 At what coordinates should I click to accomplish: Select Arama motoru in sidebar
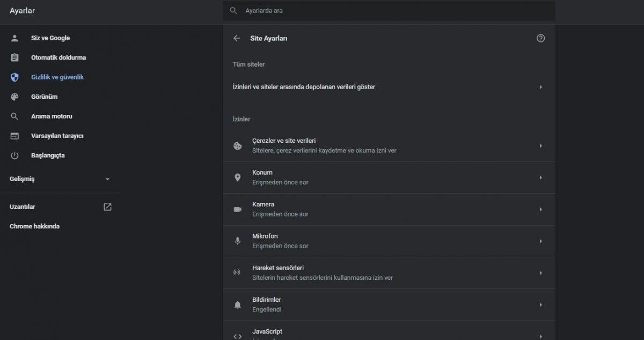52,116
